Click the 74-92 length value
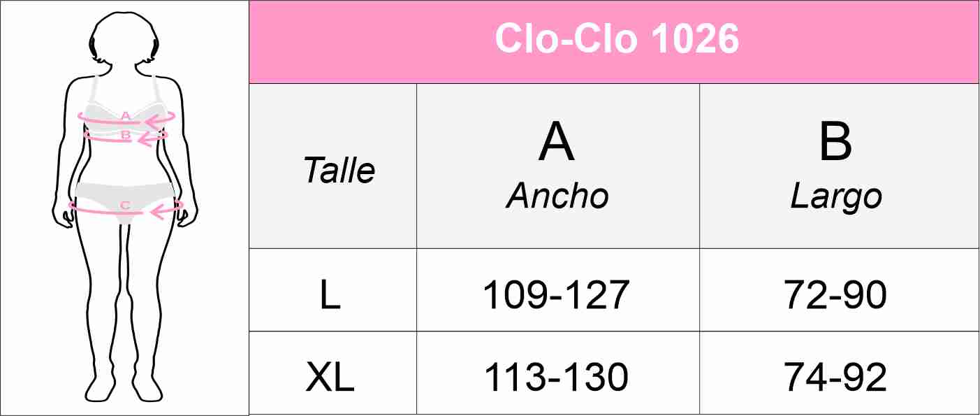This screenshot has width=980, height=416. pyautogui.click(x=836, y=379)
